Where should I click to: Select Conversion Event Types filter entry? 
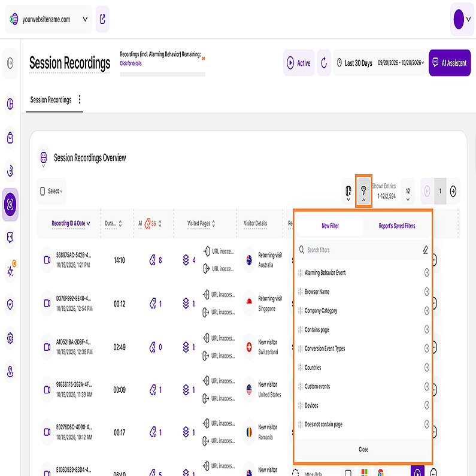tap(363, 348)
